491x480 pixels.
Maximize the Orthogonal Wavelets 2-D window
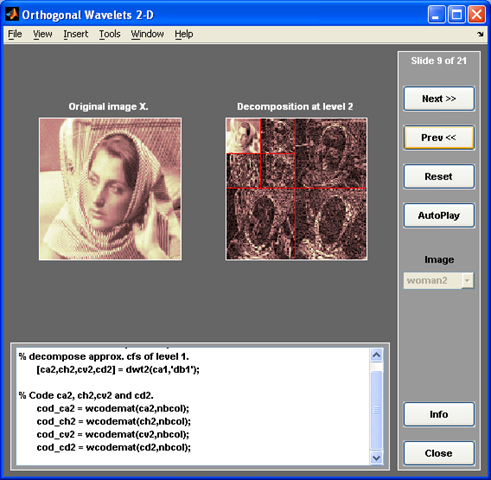coord(456,15)
